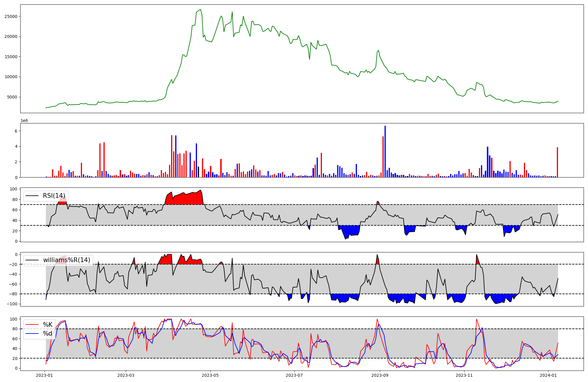The height and width of the screenshot is (382, 588).
Task: Click the red %K legend line swatch
Action: pos(32,324)
